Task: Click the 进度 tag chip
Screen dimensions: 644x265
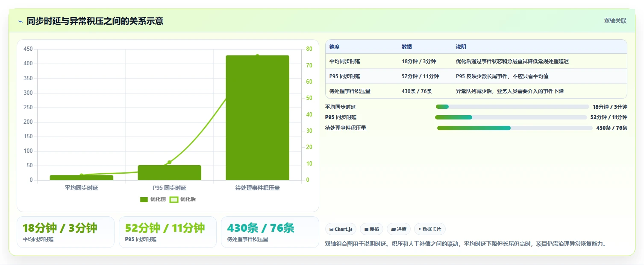Action: [399, 229]
